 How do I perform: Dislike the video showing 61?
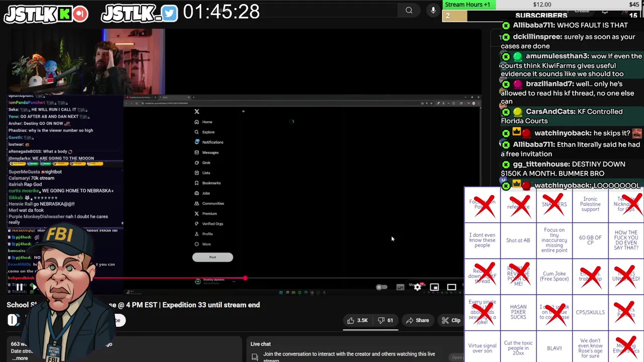tap(385, 320)
